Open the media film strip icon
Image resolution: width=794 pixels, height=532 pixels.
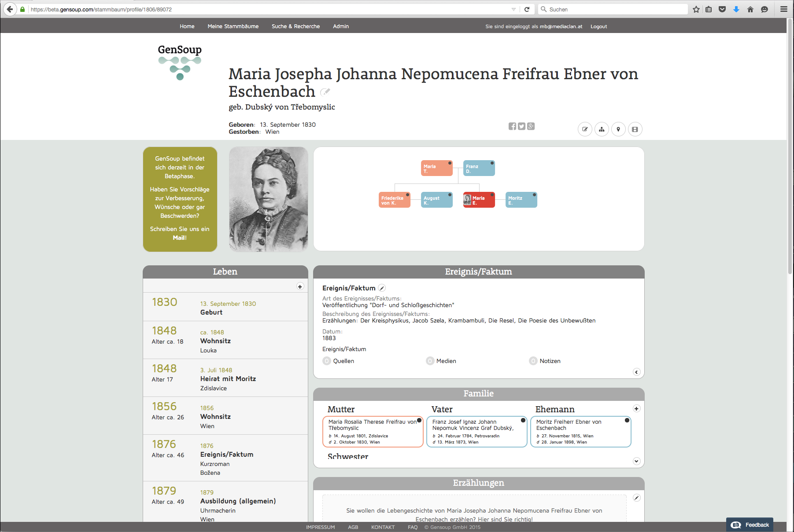pos(635,129)
